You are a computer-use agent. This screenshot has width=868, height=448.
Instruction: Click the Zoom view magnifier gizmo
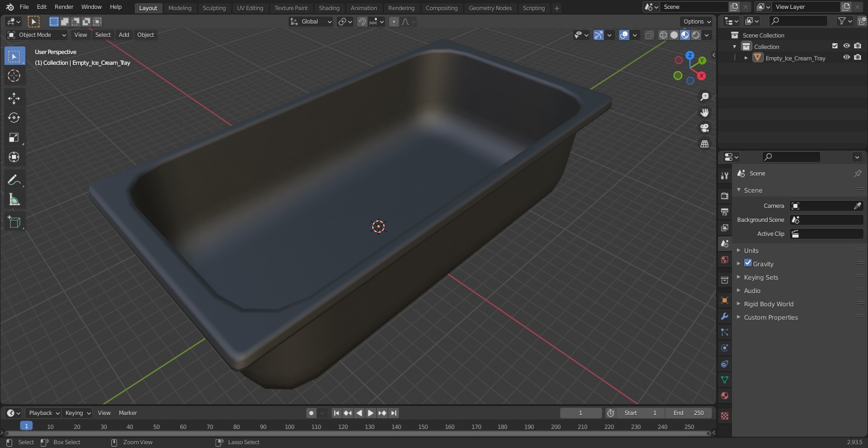coord(704,97)
